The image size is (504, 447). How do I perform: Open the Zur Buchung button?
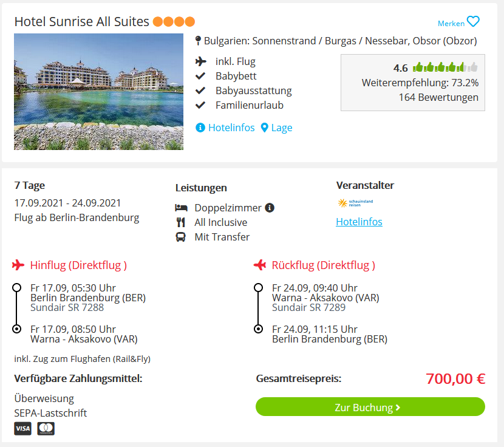point(370,407)
